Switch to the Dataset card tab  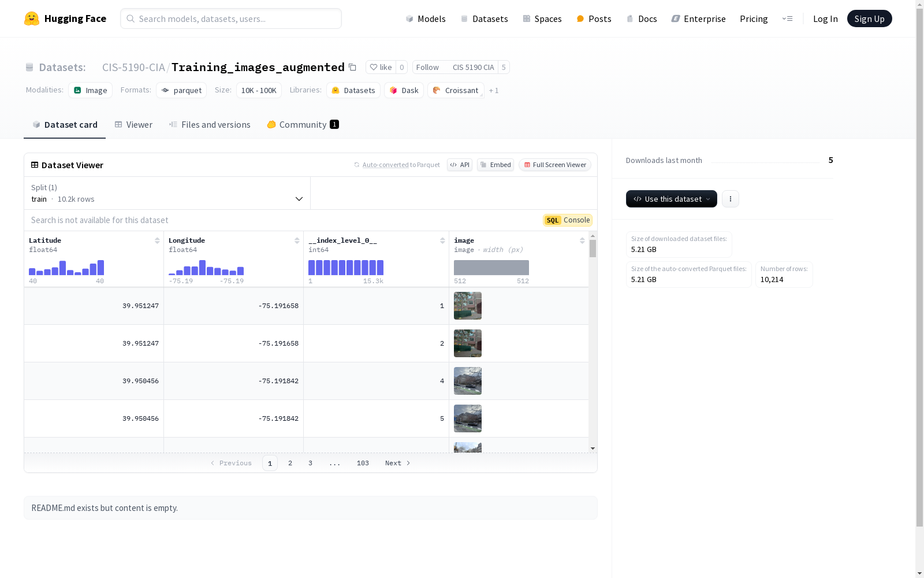click(x=65, y=124)
